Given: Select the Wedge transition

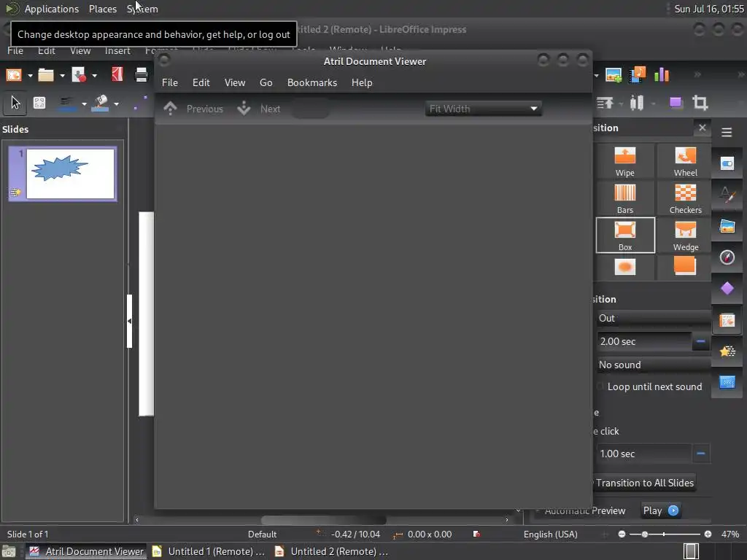Looking at the screenshot, I should [x=685, y=236].
